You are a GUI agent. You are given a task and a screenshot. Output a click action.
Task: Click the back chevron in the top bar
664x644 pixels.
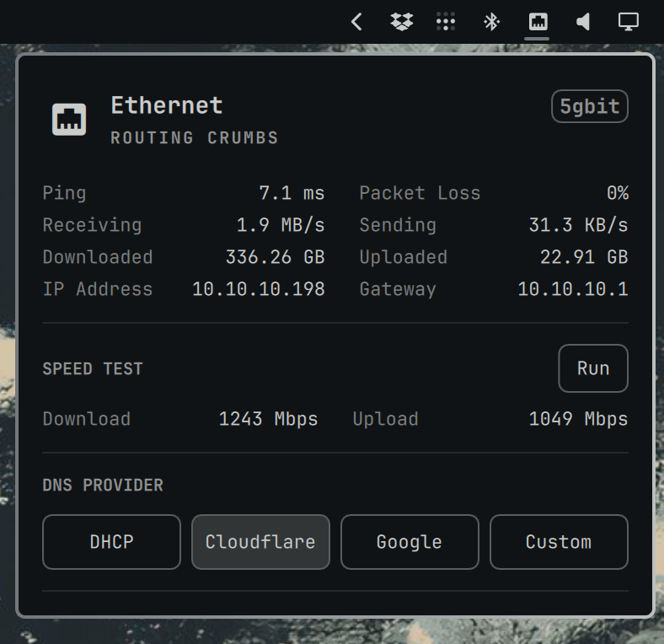(356, 22)
